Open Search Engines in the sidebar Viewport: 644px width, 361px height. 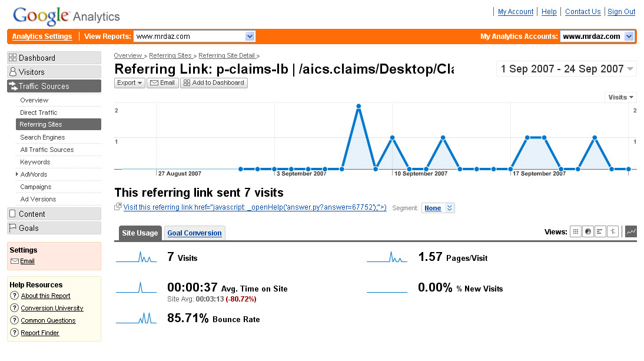click(42, 137)
